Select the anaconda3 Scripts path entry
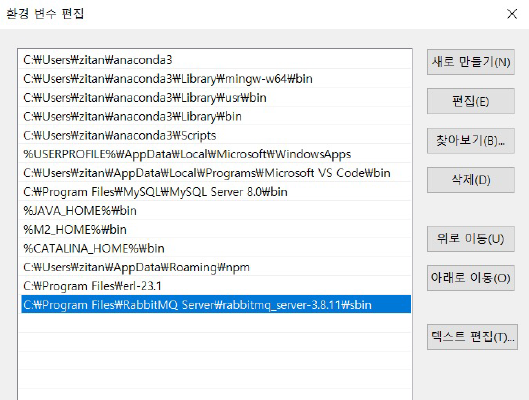Viewport: 529px width, 400px height. click(x=216, y=135)
